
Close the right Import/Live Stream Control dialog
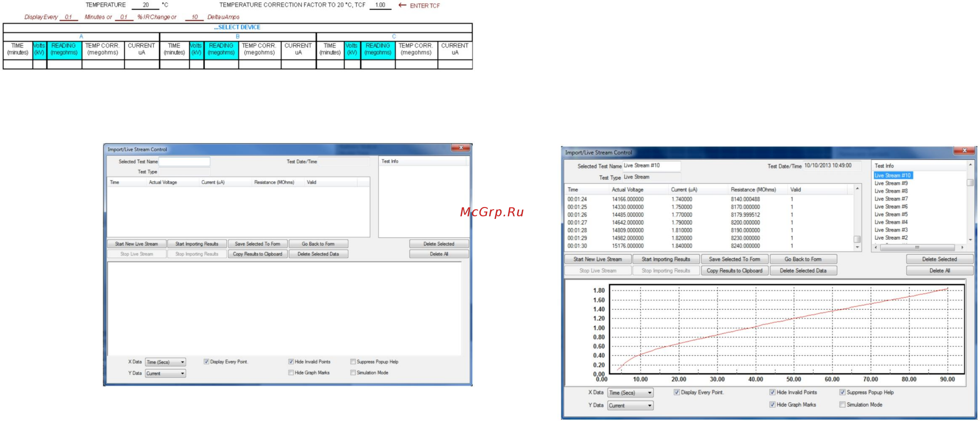click(964, 151)
